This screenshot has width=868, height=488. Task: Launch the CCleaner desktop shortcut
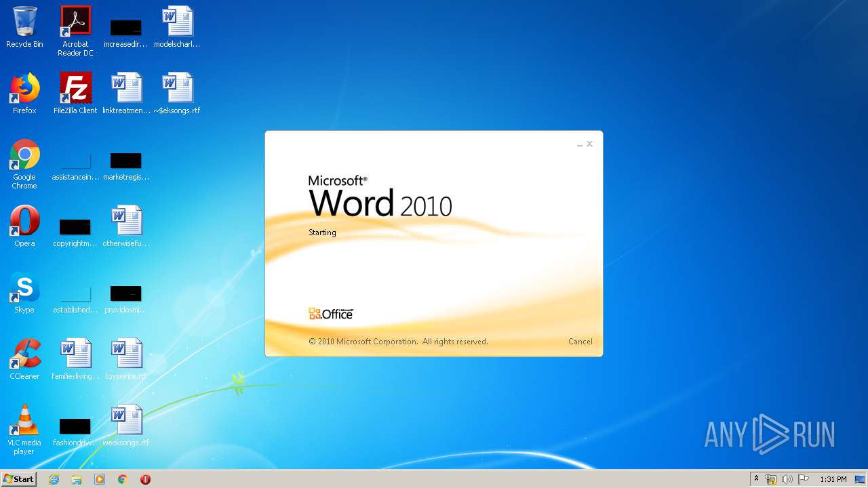(24, 359)
